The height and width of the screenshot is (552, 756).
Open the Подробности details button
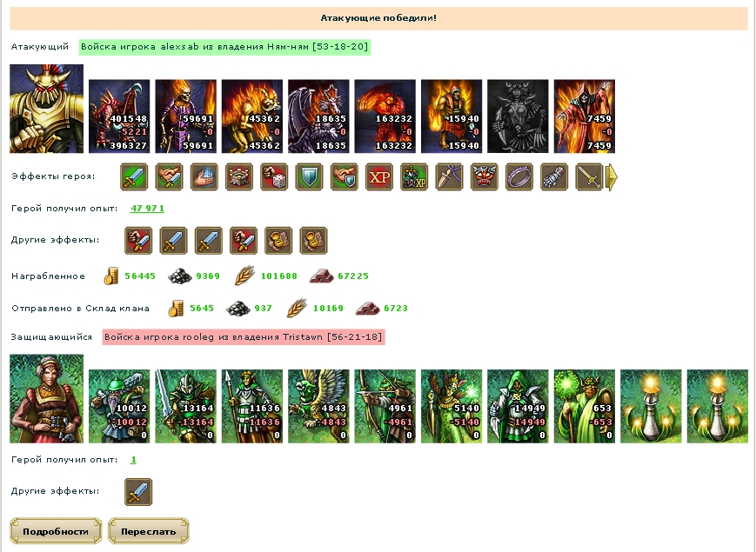coord(56,531)
